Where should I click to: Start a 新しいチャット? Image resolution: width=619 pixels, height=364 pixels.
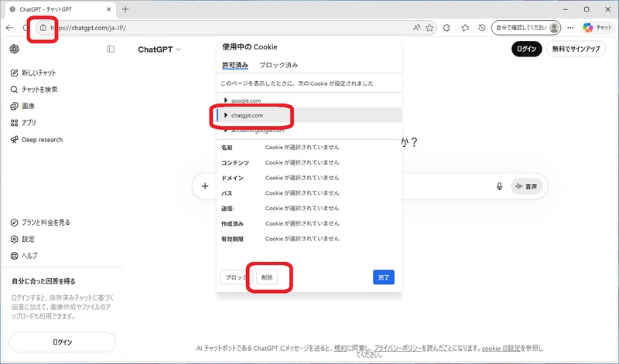pyautogui.click(x=33, y=73)
